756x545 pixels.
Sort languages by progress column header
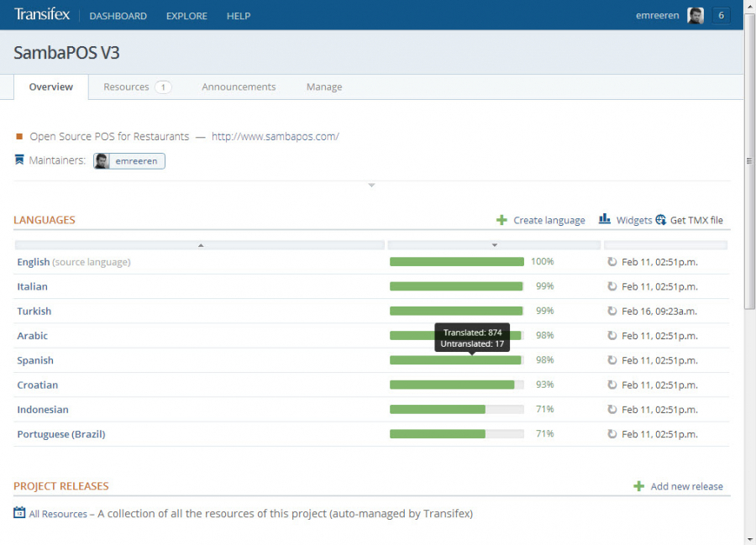coord(494,245)
